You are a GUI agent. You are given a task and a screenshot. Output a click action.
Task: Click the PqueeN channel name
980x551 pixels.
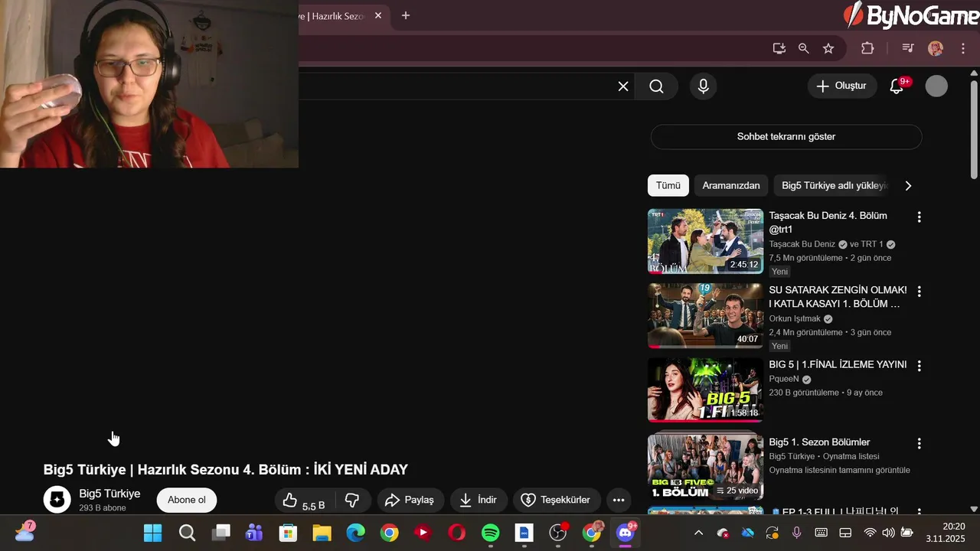[x=784, y=379]
